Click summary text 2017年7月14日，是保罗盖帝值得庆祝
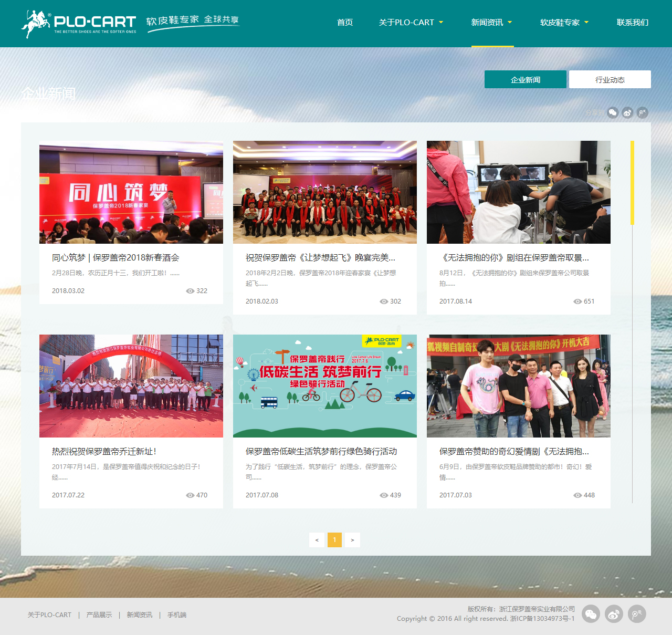The height and width of the screenshot is (635, 672). click(126, 472)
